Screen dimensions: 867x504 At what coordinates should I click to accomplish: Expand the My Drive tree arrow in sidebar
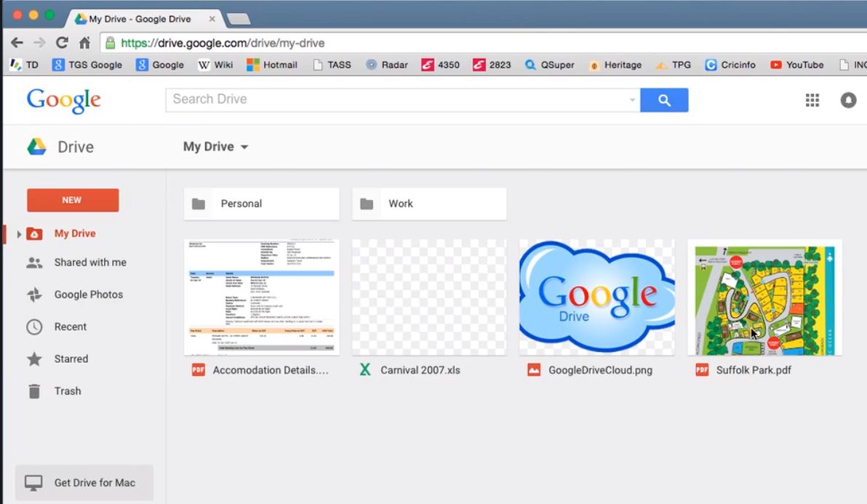pos(19,234)
